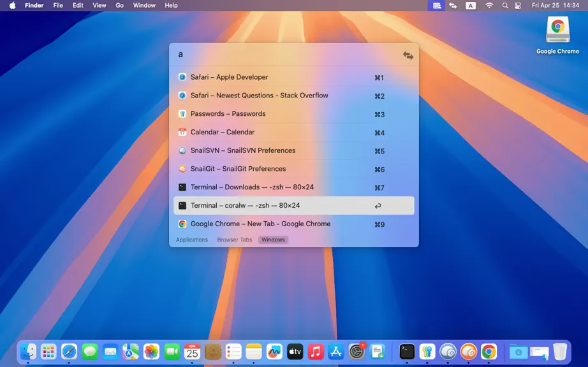Select Safari – Apple Developer window
The image size is (588, 367).
click(x=294, y=77)
